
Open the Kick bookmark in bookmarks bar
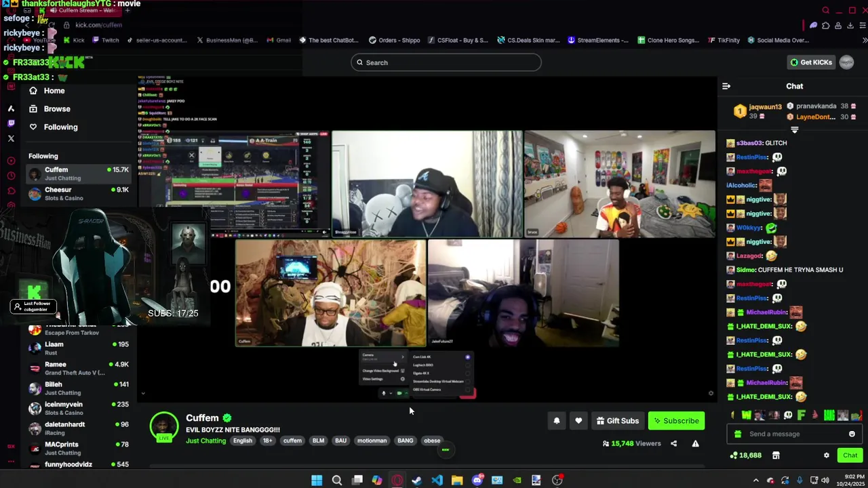click(x=74, y=40)
